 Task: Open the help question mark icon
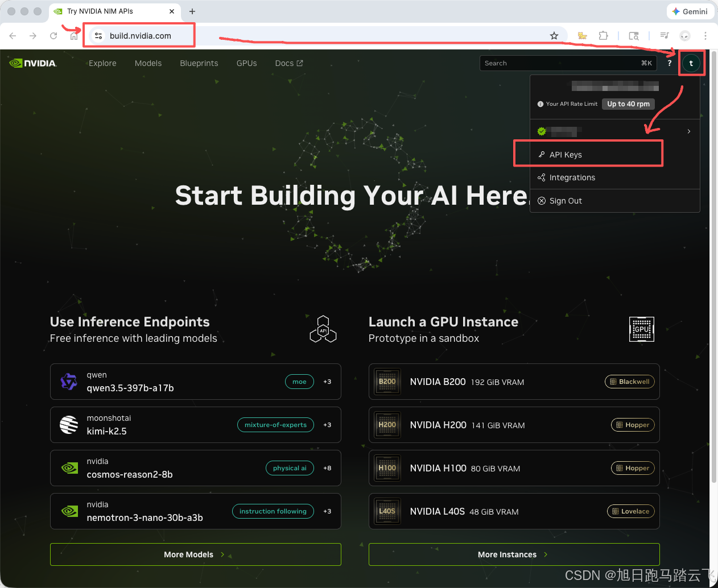coord(670,63)
